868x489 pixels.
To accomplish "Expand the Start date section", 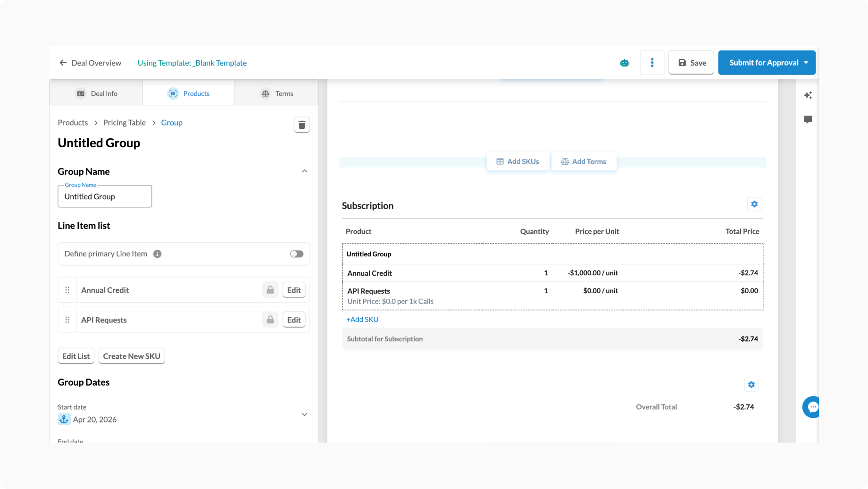I will 304,414.
